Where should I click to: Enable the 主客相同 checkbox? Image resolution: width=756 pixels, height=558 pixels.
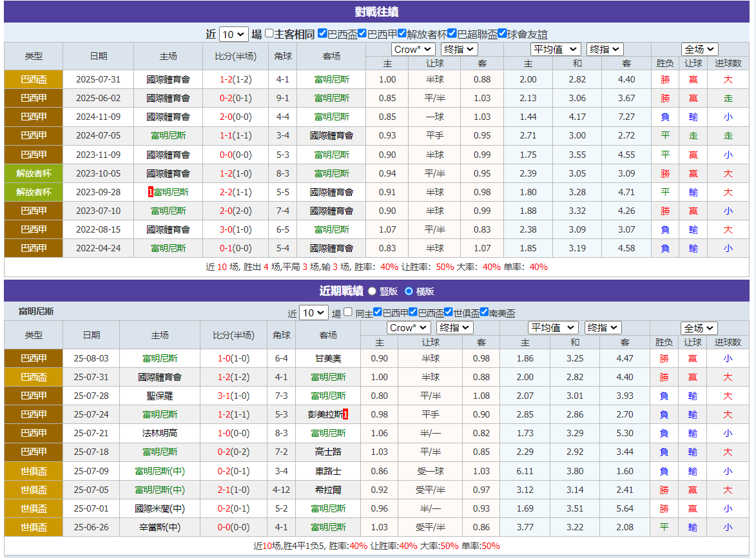click(269, 34)
